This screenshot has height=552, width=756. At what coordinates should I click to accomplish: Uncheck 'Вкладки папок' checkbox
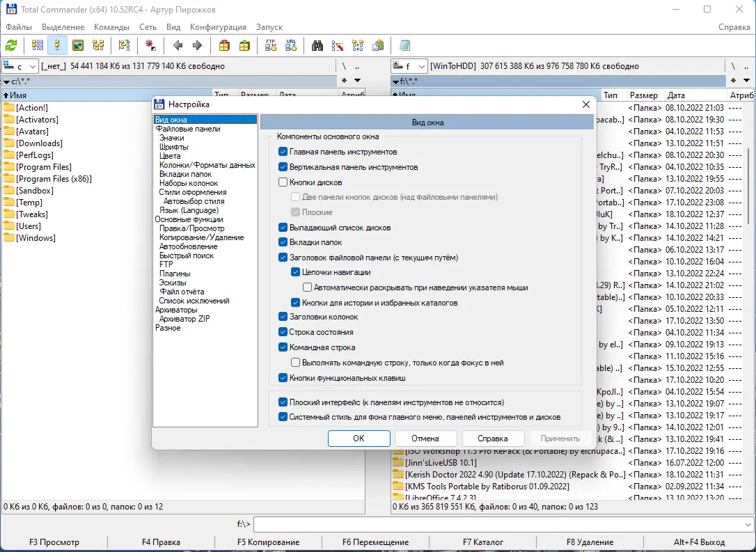283,242
